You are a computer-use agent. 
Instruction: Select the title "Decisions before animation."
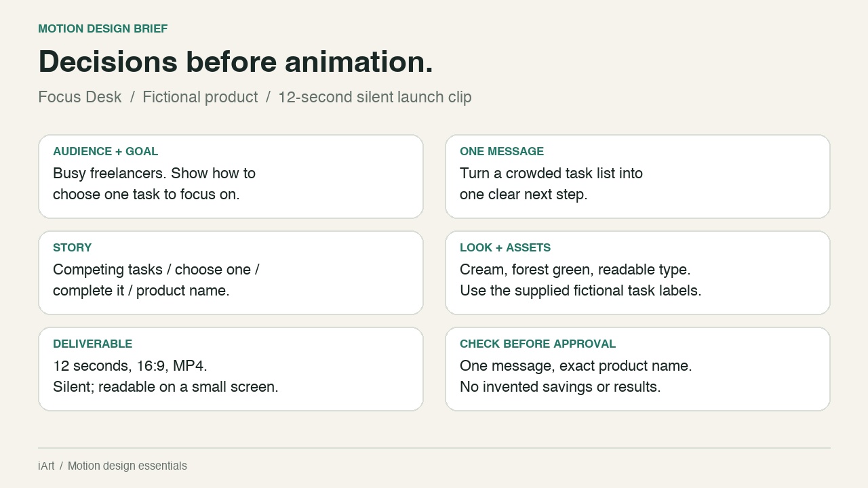235,62
